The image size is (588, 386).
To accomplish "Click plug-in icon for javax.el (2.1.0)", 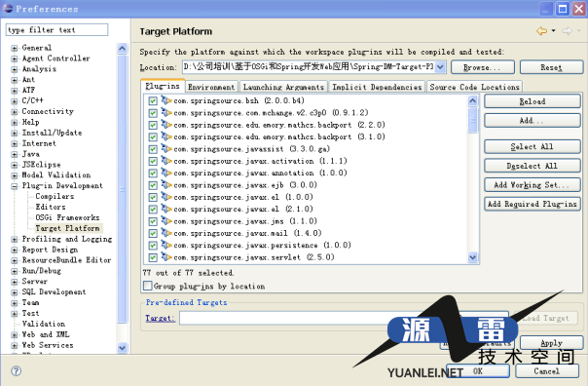I will [166, 209].
